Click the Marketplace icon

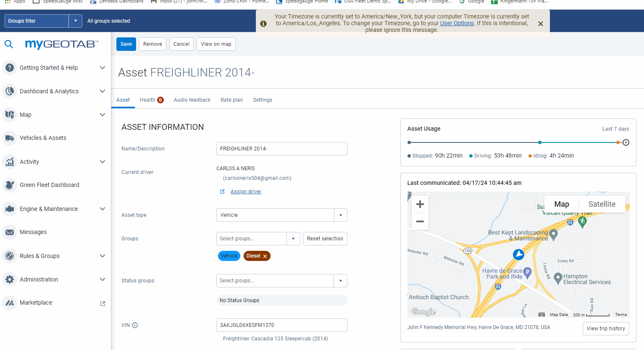[x=10, y=303]
